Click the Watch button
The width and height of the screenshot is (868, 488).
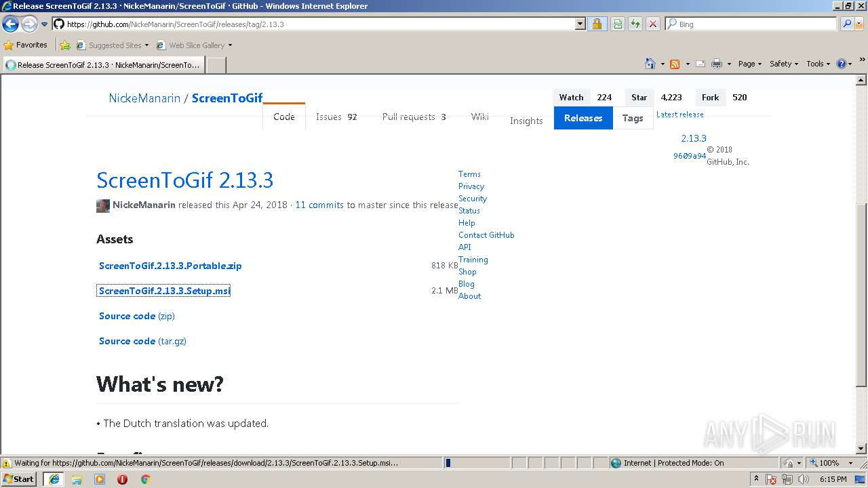click(571, 97)
